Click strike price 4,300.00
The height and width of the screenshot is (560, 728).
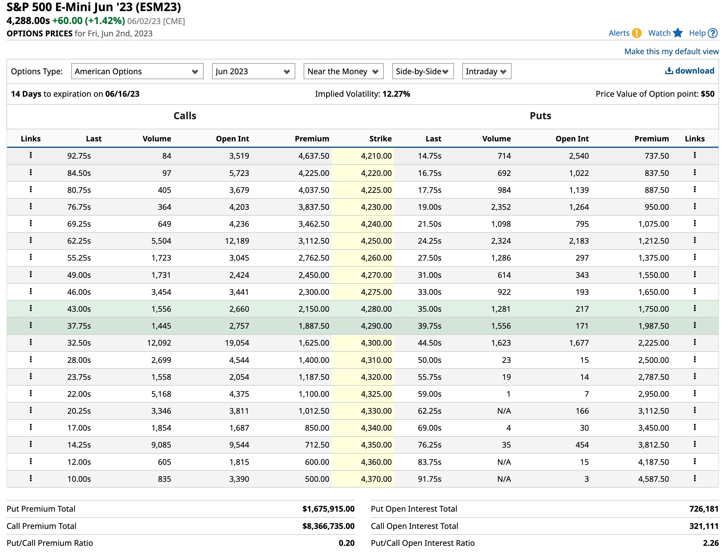tap(376, 343)
